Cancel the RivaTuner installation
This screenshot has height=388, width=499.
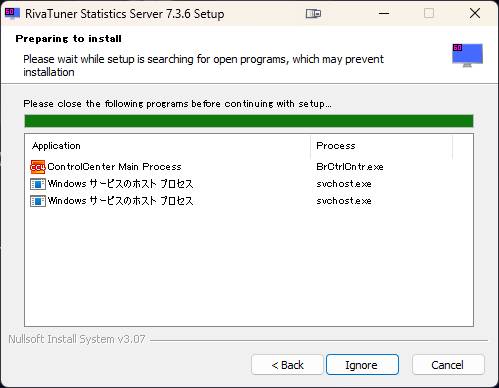pos(448,365)
